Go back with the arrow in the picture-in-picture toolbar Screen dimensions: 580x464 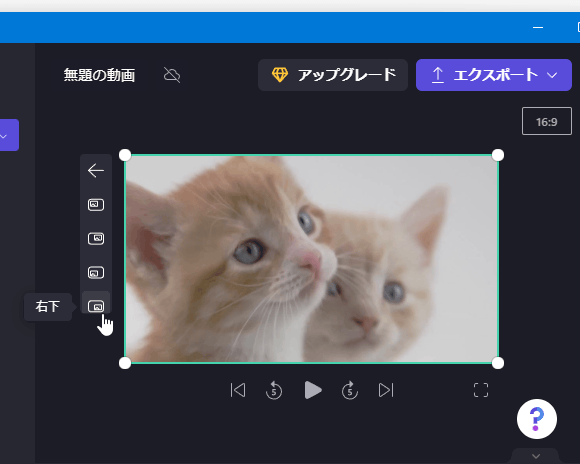(x=96, y=171)
